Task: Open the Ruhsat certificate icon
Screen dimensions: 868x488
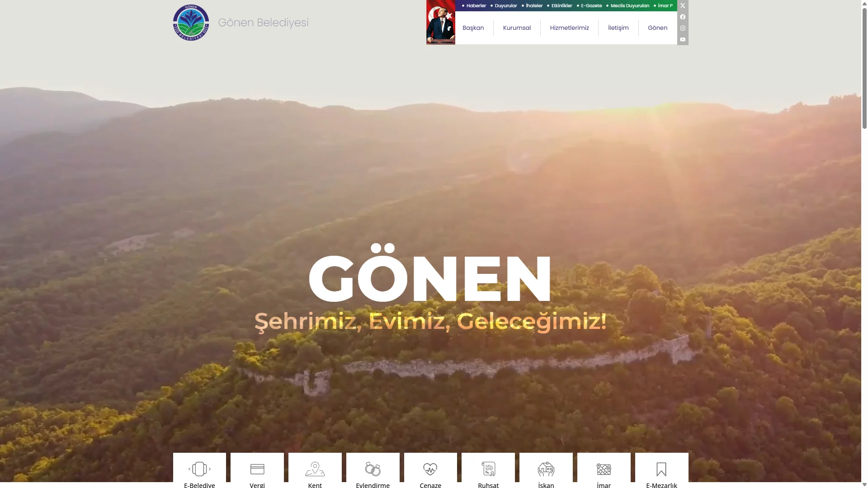Action: point(488,469)
